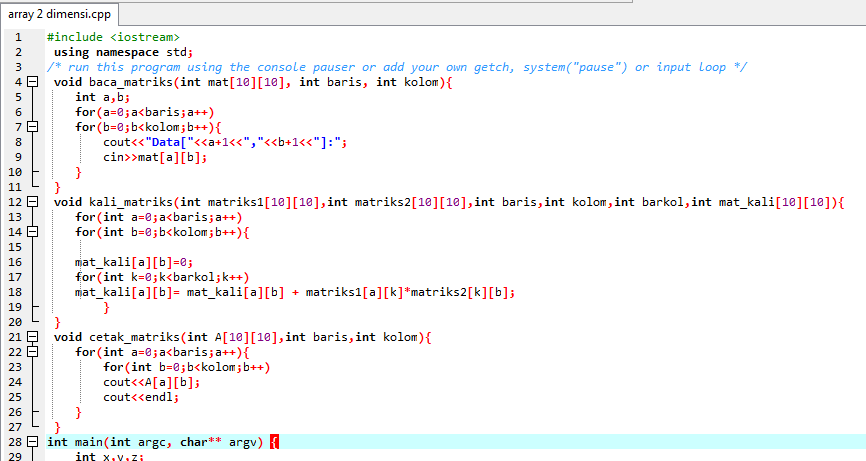Click 'cout<<A[a][b];' statement
The image size is (866, 461).
[x=151, y=382]
